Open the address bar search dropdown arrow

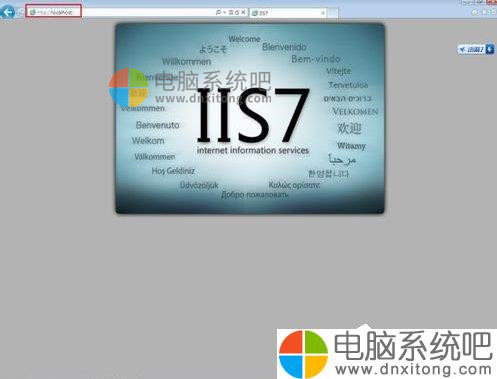point(224,12)
